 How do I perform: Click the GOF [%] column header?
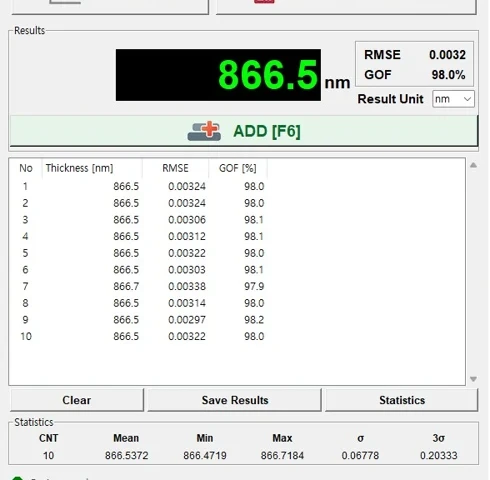[x=238, y=168]
